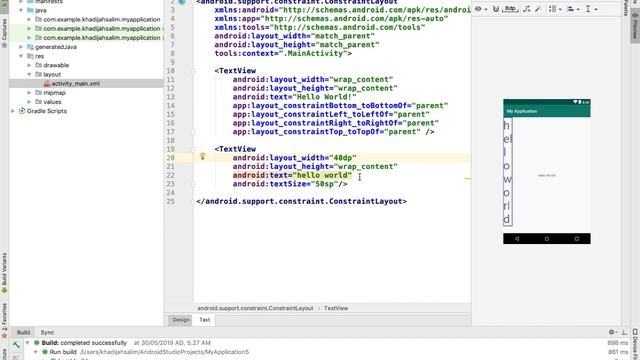This screenshot has height=360, width=640.
Task: Collapse the res folder in project tree
Action: tap(21, 56)
